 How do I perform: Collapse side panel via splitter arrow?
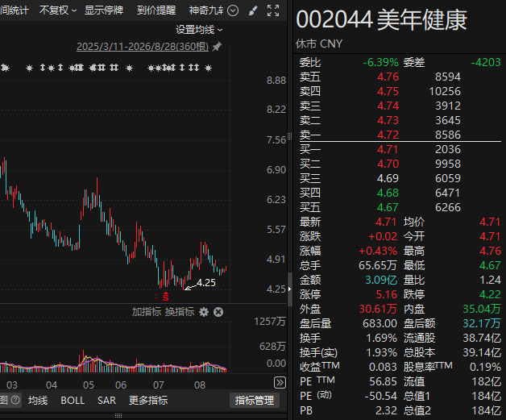[x=289, y=289]
